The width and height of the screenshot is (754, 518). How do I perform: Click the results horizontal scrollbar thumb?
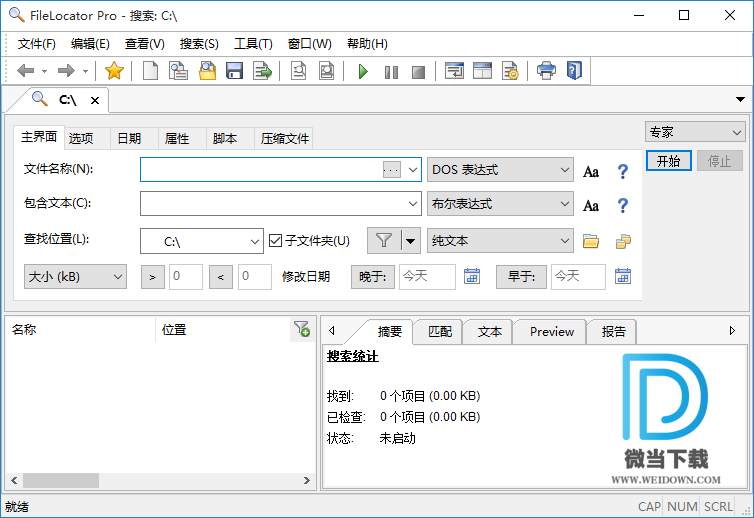(61, 480)
